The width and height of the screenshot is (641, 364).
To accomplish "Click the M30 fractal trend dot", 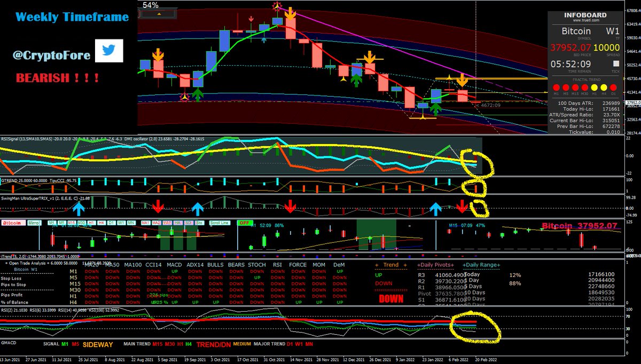I will pos(585,88).
